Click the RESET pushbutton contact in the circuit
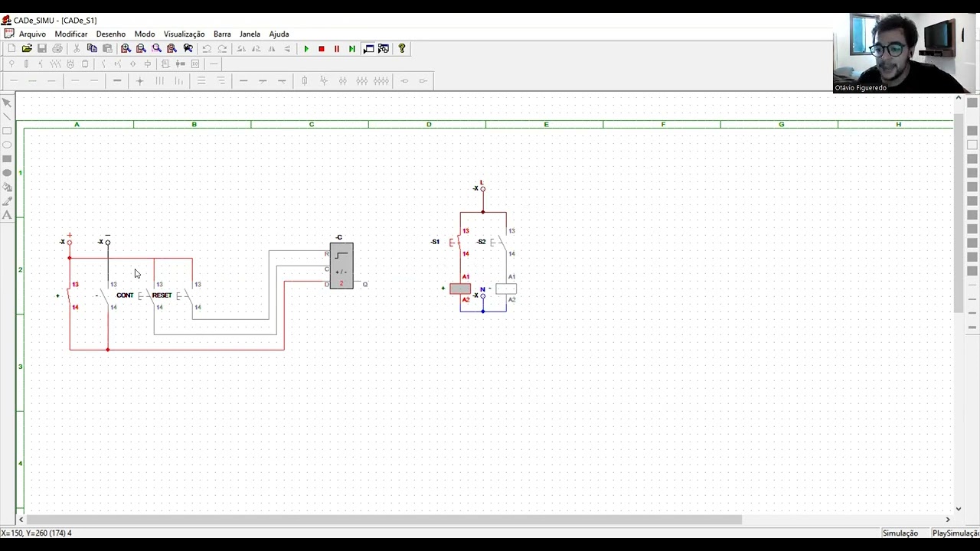980x551 pixels. [x=184, y=295]
